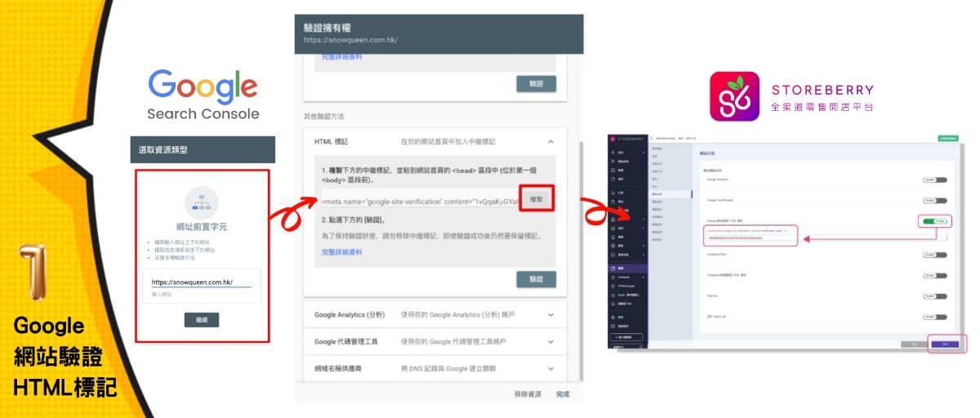980x418 pixels.
Task: Click 驗證 button in HTML 標記 section
Action: pos(536,279)
